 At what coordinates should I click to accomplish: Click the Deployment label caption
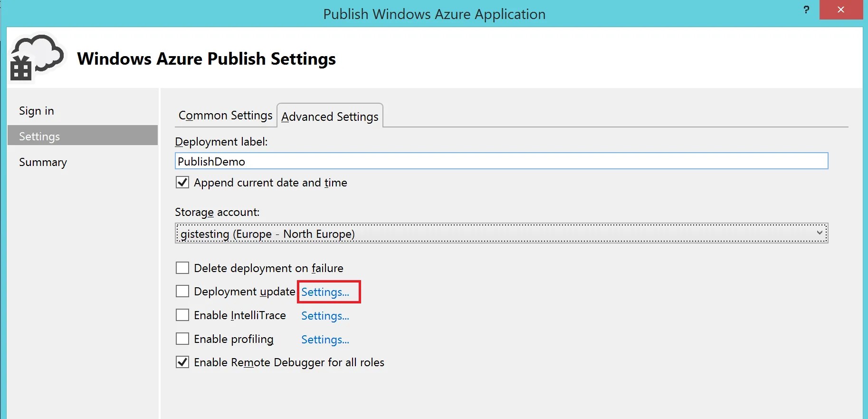point(221,142)
